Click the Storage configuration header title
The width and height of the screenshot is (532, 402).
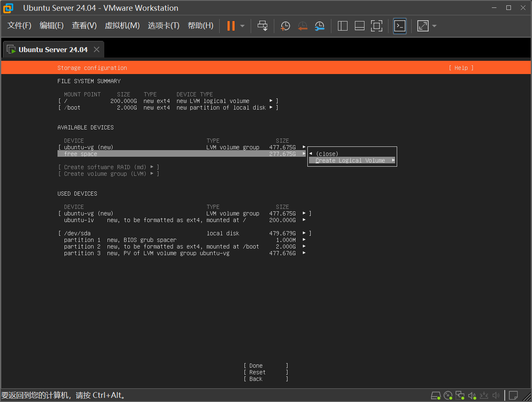tap(92, 68)
